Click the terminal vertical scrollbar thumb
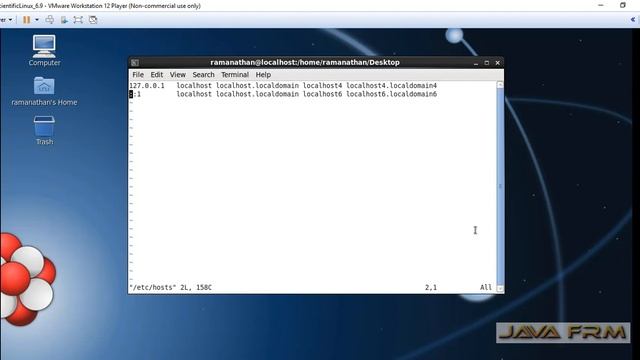This screenshot has height=360, width=640. pos(500,186)
